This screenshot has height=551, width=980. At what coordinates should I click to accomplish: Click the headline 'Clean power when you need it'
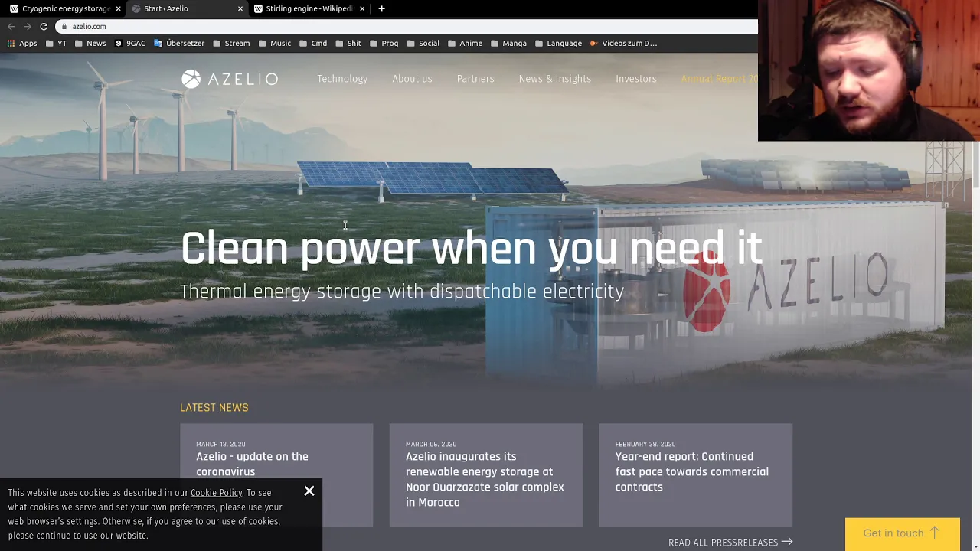pyautogui.click(x=471, y=249)
